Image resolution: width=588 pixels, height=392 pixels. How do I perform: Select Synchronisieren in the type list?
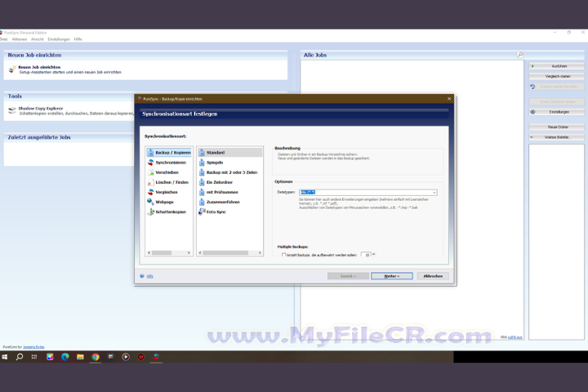coord(167,163)
